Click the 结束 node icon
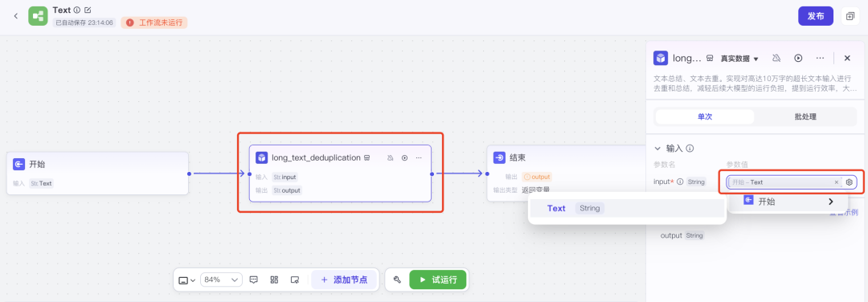 tap(499, 157)
